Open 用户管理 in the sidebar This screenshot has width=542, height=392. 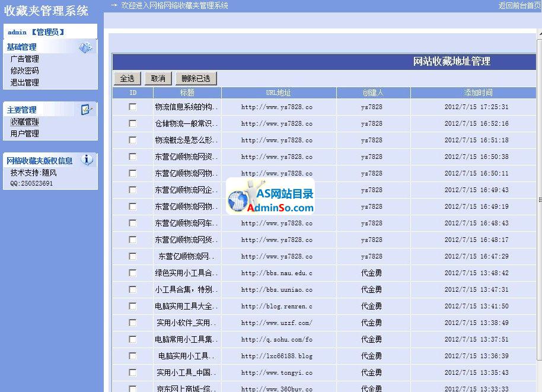pyautogui.click(x=24, y=133)
